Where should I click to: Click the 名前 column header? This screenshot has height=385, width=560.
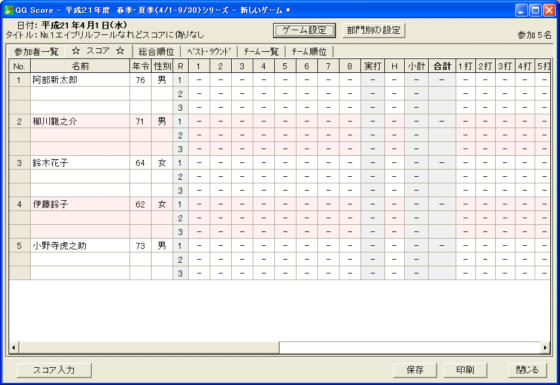pyautogui.click(x=80, y=66)
